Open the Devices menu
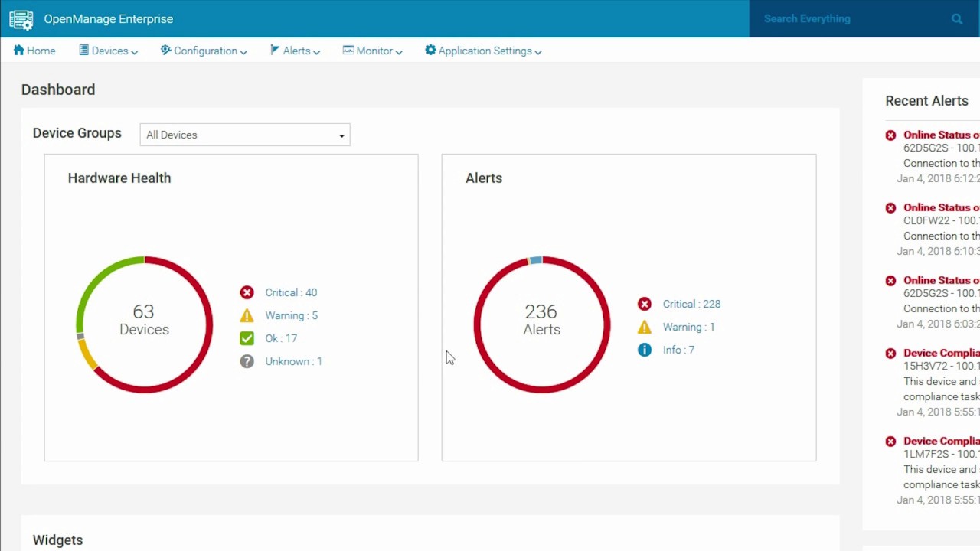Screen dimensions: 980x551 109,51
